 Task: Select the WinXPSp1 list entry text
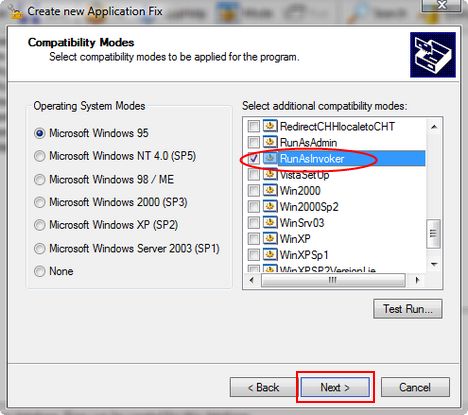(x=304, y=255)
